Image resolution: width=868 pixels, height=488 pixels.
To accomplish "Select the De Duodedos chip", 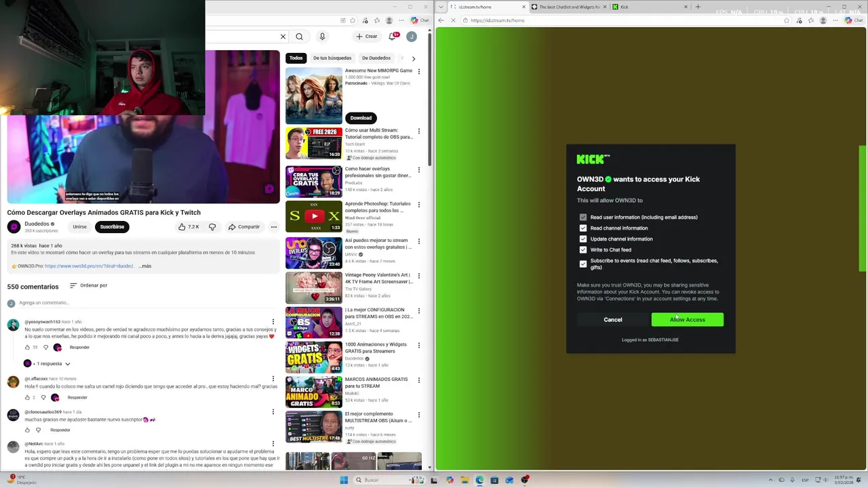I will (376, 58).
